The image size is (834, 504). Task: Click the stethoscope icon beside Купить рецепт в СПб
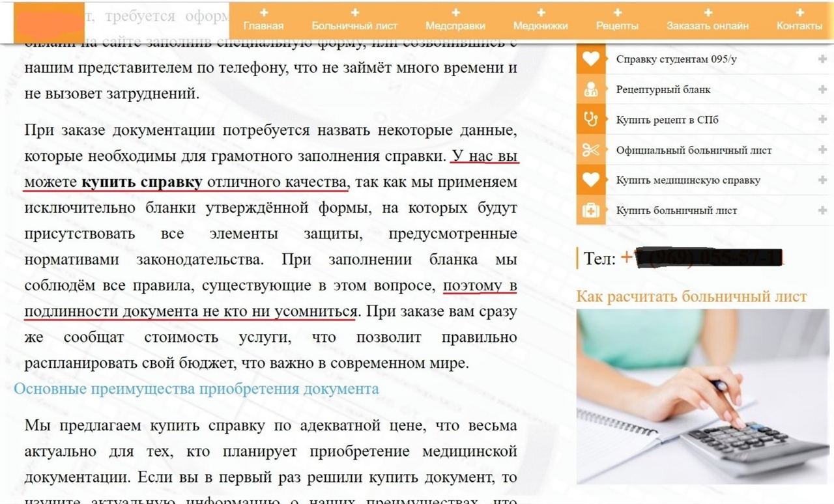[591, 120]
